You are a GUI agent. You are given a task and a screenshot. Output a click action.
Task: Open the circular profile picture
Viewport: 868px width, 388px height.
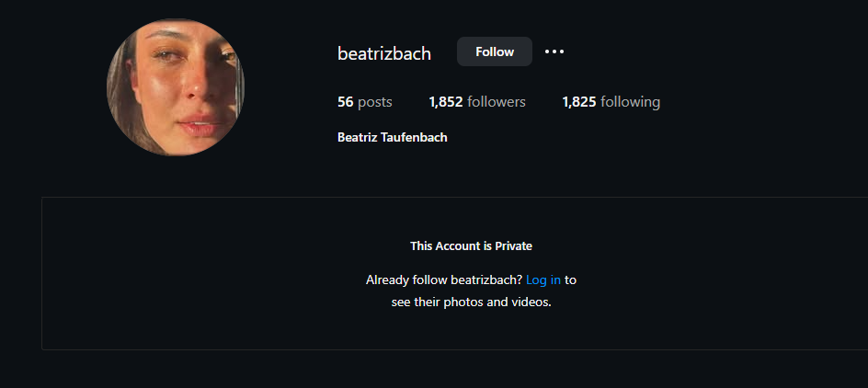click(176, 87)
